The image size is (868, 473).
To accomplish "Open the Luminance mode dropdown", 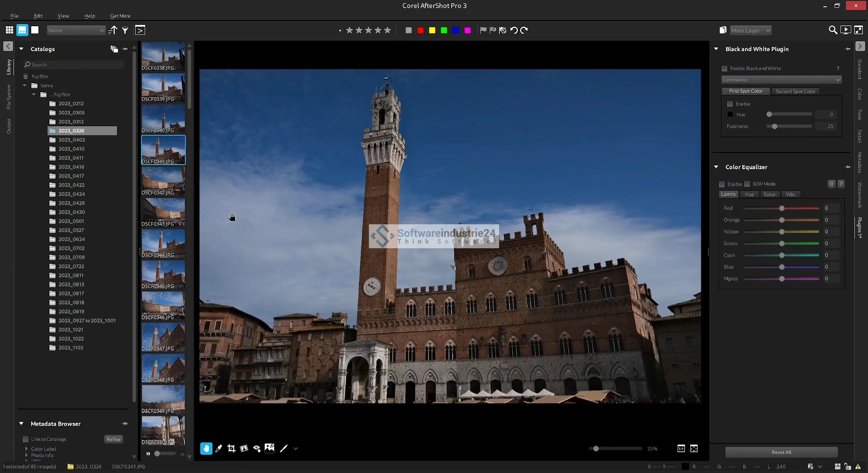I will pyautogui.click(x=781, y=80).
